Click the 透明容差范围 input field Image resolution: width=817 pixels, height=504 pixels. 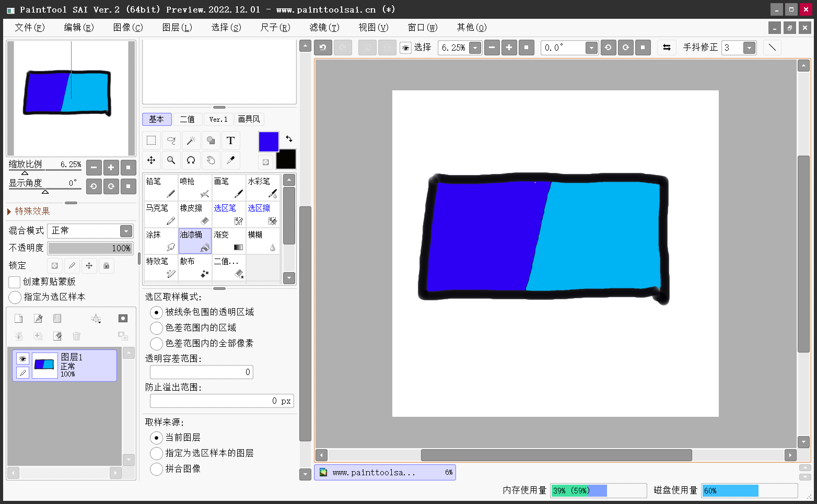pyautogui.click(x=201, y=372)
